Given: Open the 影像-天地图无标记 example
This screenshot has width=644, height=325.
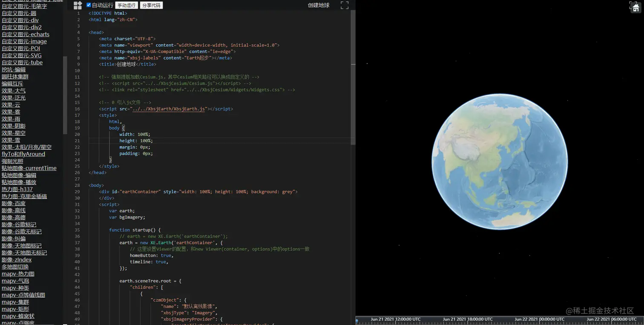Looking at the screenshot, I should pos(24,253).
